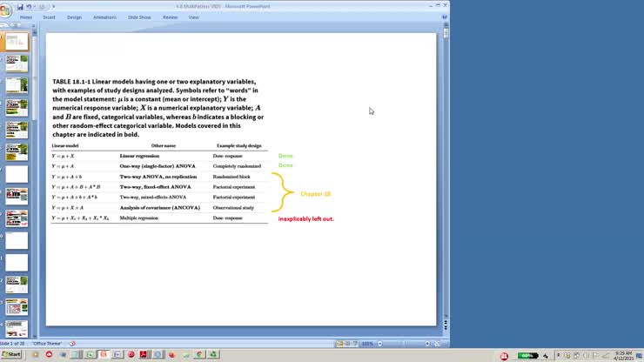Open the View ribbon tab
This screenshot has height=362, width=644.
193,17
